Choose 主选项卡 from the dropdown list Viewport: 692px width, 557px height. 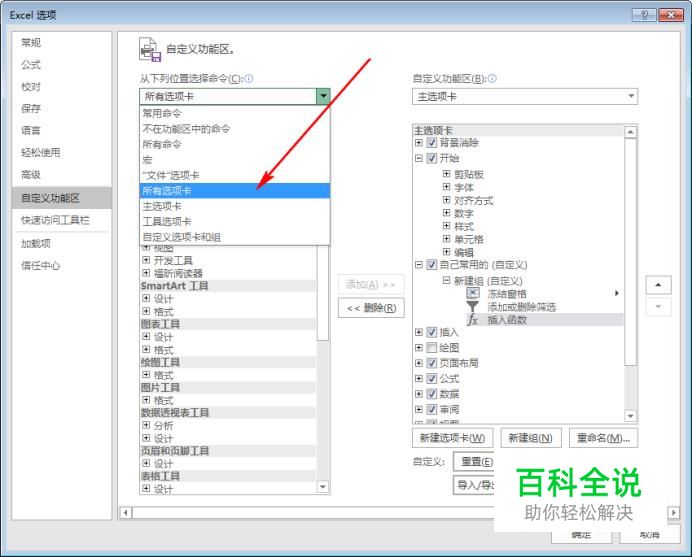point(235,206)
